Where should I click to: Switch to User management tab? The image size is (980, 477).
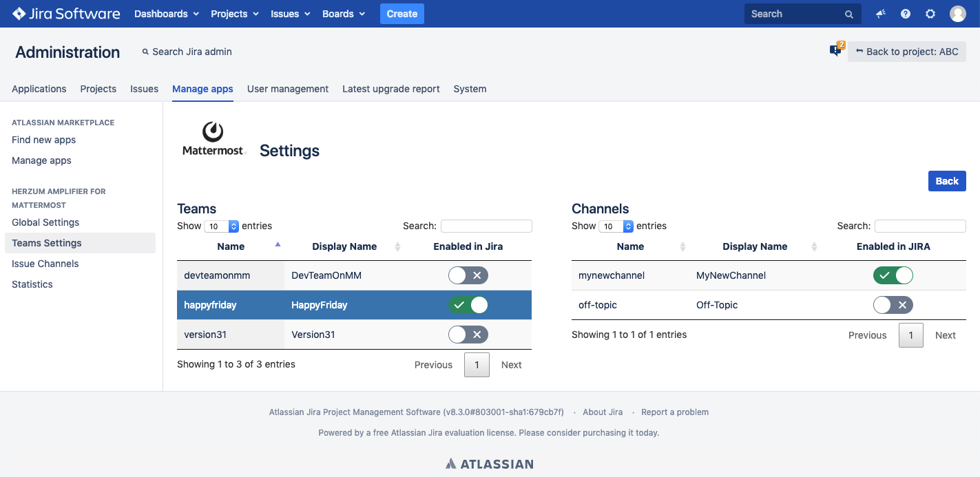pyautogui.click(x=287, y=89)
